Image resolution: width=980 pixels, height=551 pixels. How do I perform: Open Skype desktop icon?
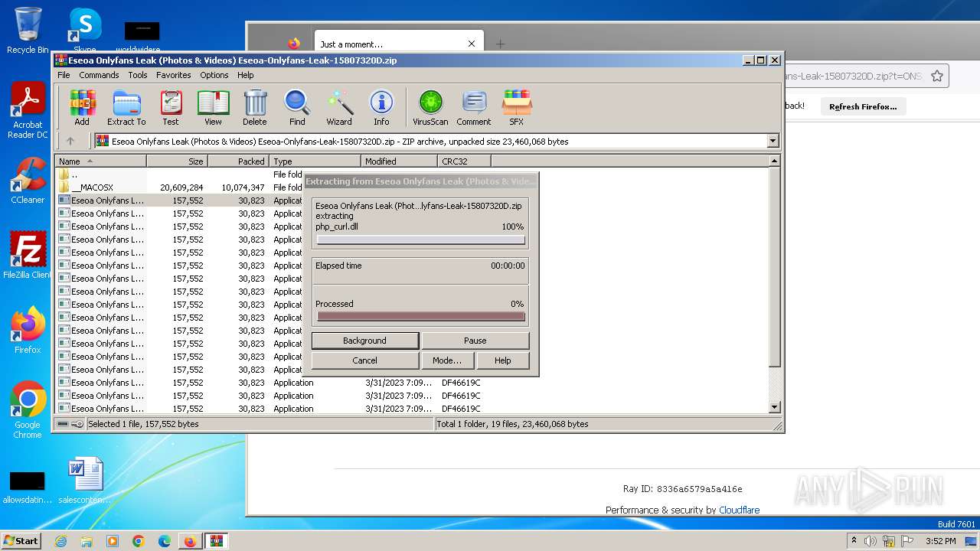tap(85, 31)
